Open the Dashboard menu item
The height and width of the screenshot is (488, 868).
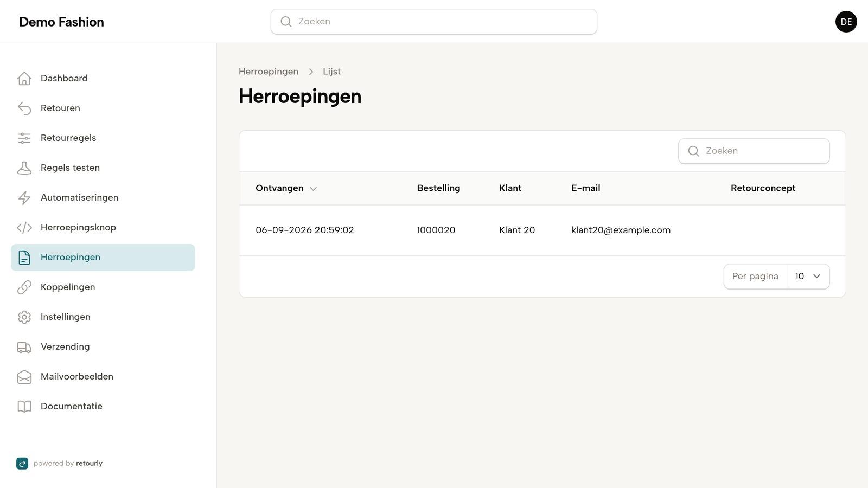coord(103,79)
